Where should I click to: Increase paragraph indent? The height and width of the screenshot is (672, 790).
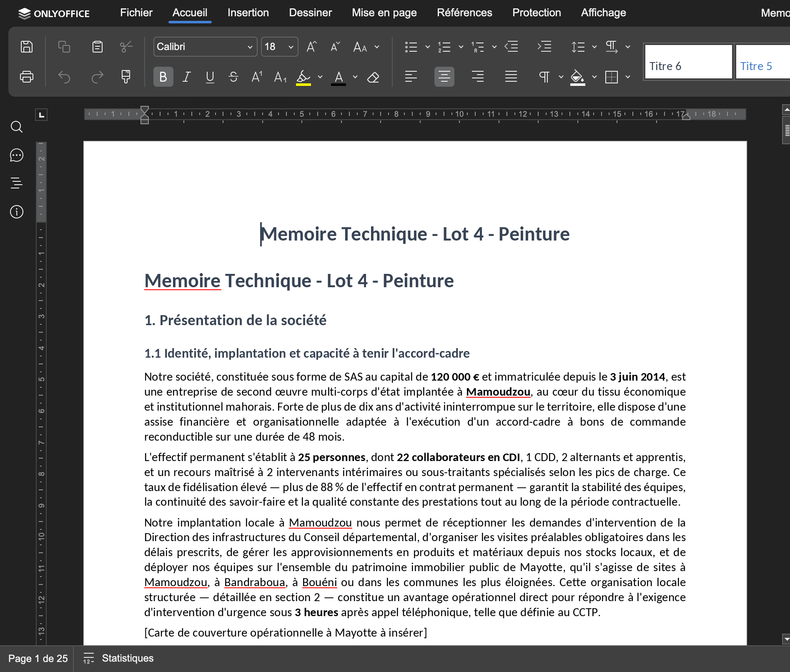coord(544,47)
